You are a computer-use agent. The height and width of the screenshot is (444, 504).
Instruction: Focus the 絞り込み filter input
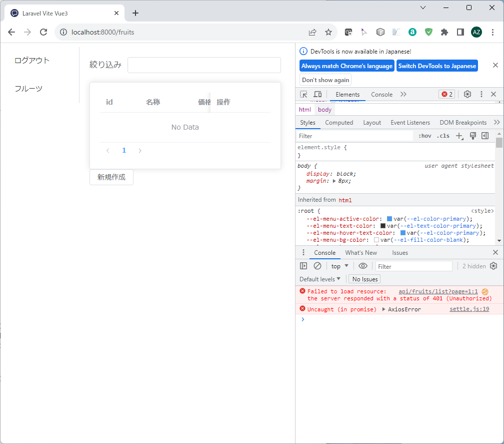(204, 65)
